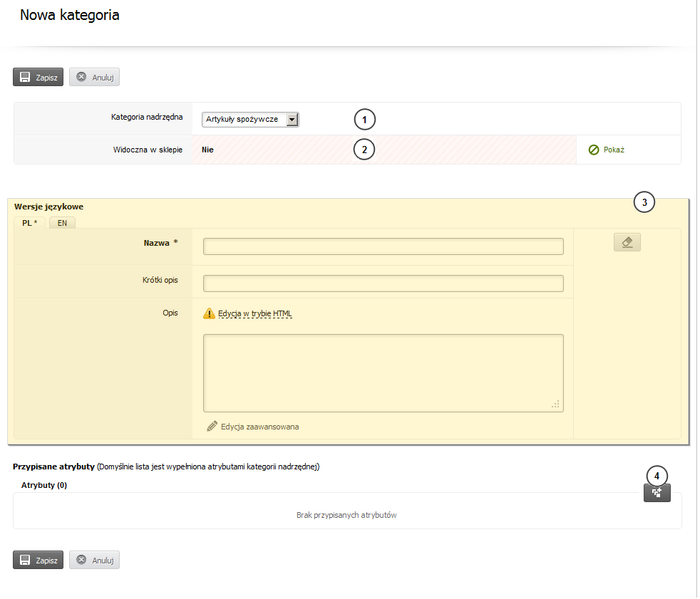Image resolution: width=700 pixels, height=599 pixels.
Task: Focus the Krótki opis text field
Action: click(x=383, y=283)
